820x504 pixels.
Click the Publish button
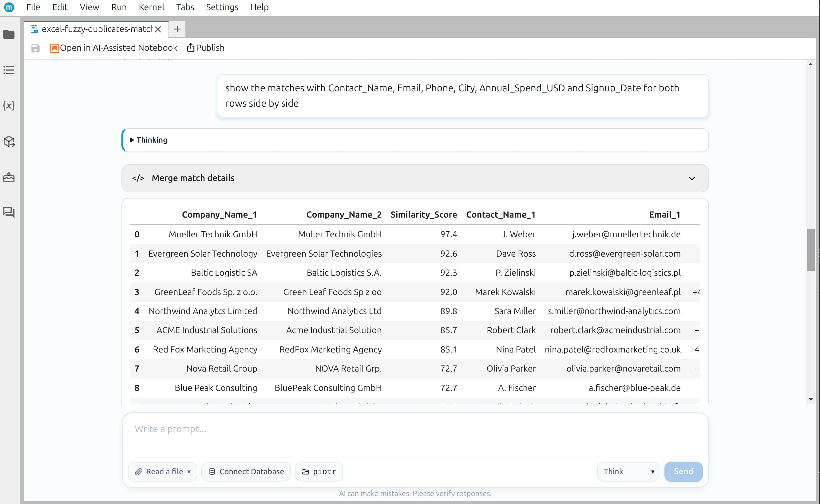tap(205, 48)
